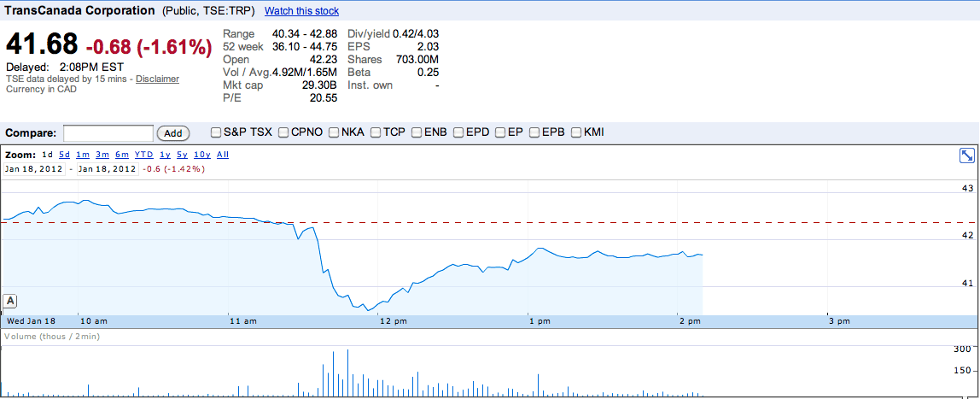Expand chart to full screen icon
This screenshot has width=980, height=399.
point(967,155)
